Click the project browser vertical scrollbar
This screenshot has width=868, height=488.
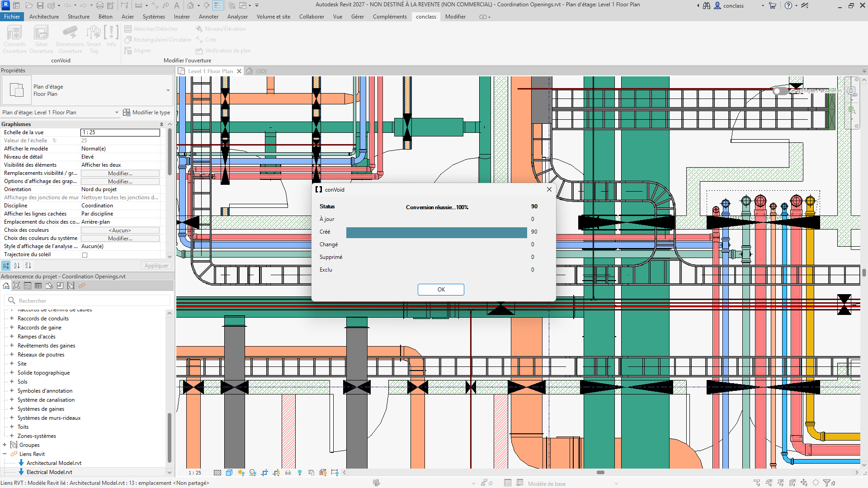coord(170,437)
